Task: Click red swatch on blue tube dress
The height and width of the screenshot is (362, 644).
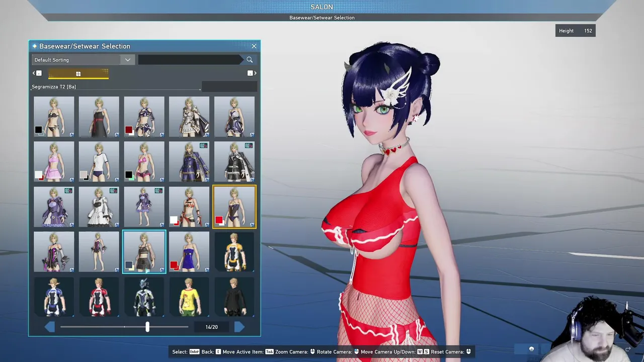Action: [x=174, y=265]
